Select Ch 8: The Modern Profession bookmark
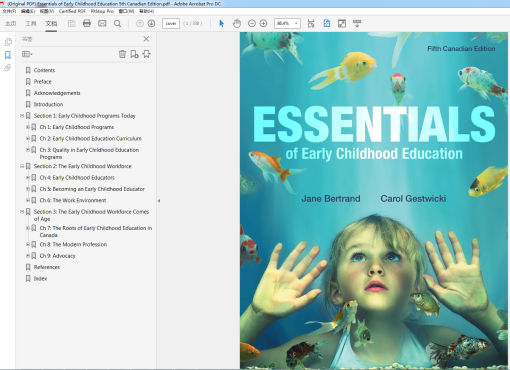Screen dimensions: 510x370 click(x=73, y=244)
